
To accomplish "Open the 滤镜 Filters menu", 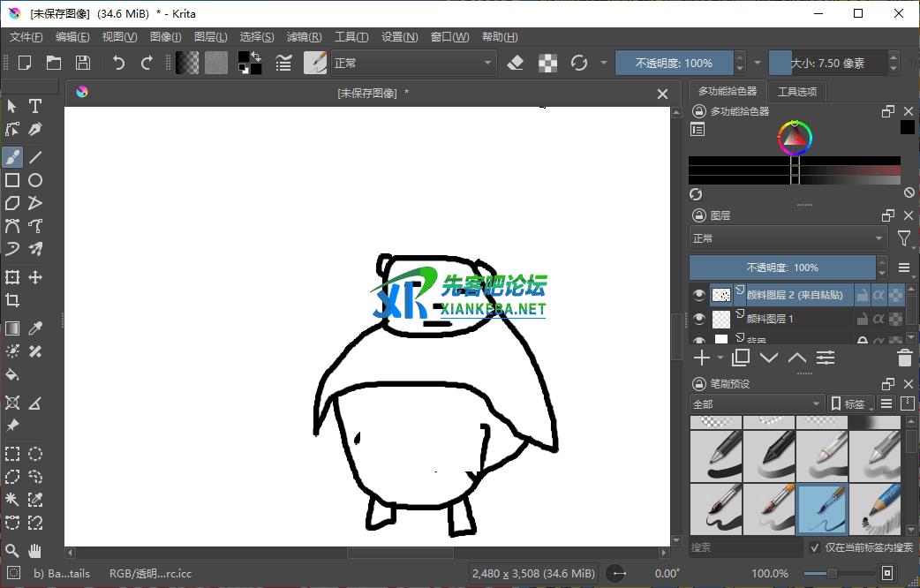I will pyautogui.click(x=304, y=36).
